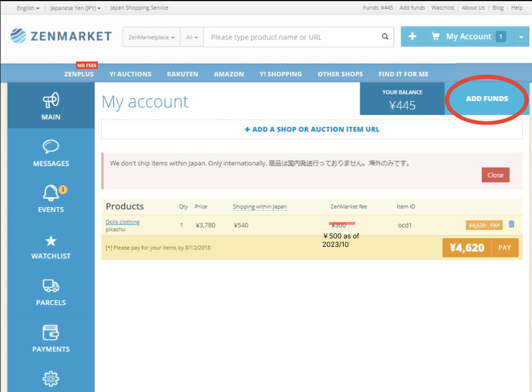The image size is (532, 392).
Task: Click Add funds link in top bar
Action: click(412, 7)
